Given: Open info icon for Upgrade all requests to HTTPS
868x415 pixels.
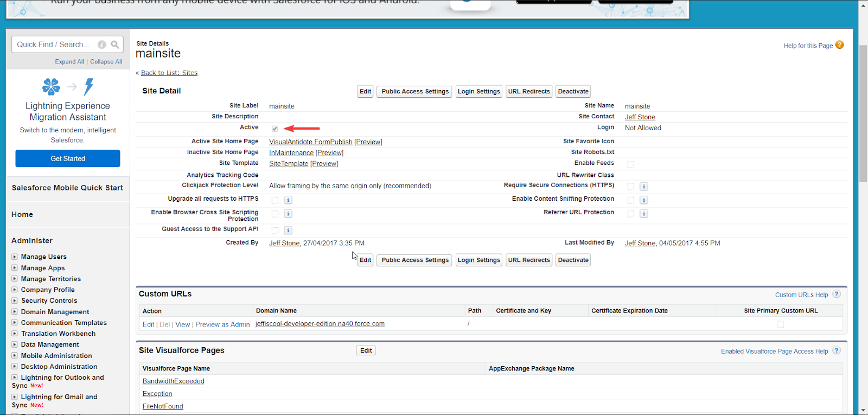Looking at the screenshot, I should pyautogui.click(x=288, y=200).
